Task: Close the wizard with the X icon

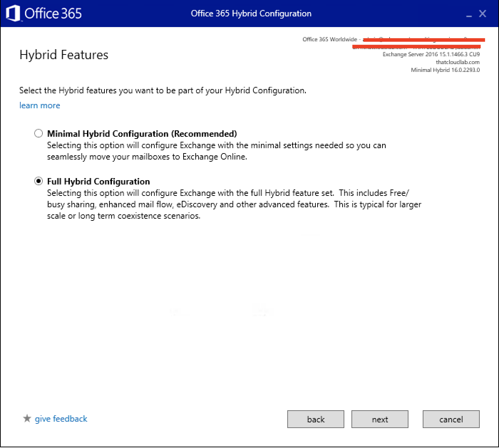Action: tap(483, 14)
